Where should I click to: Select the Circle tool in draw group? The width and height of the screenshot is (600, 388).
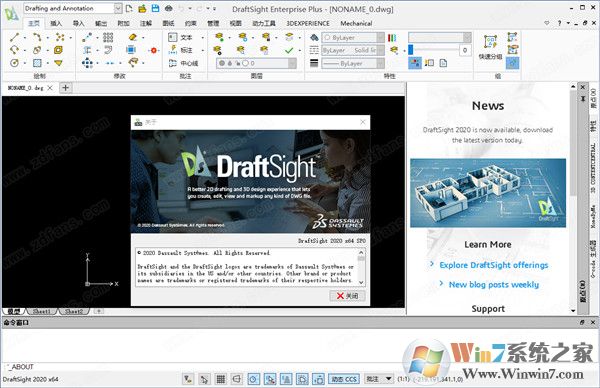15,63
